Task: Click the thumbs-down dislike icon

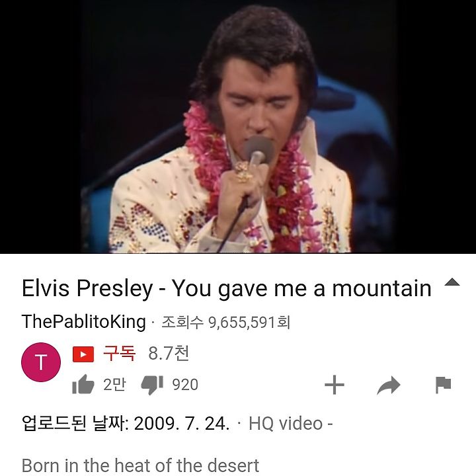Action: click(x=152, y=385)
